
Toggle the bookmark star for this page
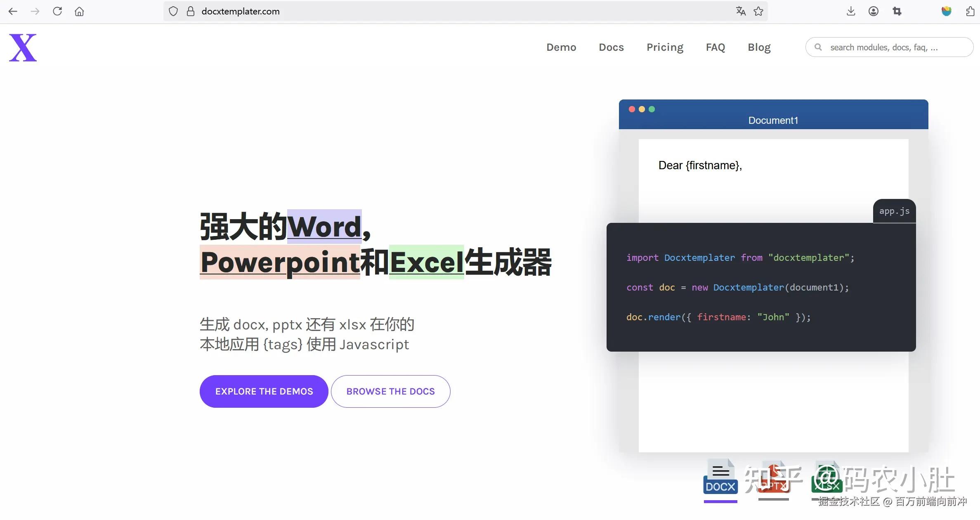pos(758,11)
